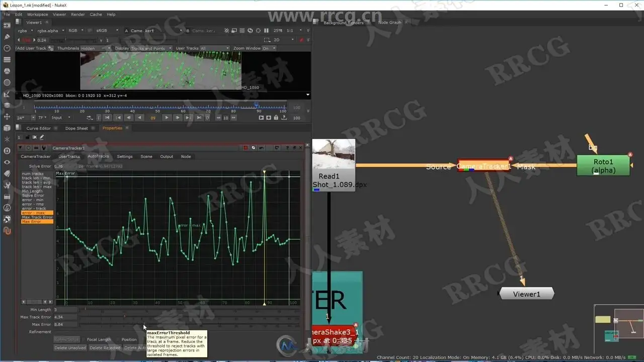Jump to the first frame
This screenshot has height=362, width=644.
click(x=108, y=118)
